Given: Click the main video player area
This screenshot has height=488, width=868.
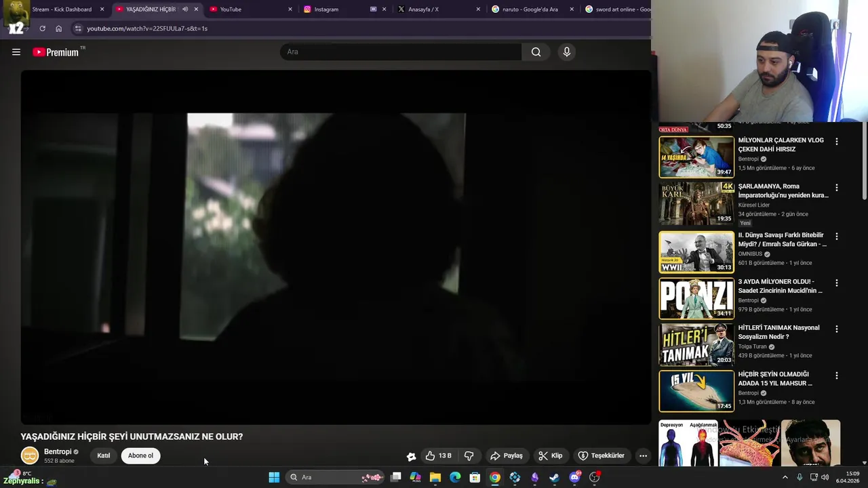Looking at the screenshot, I should 336,247.
